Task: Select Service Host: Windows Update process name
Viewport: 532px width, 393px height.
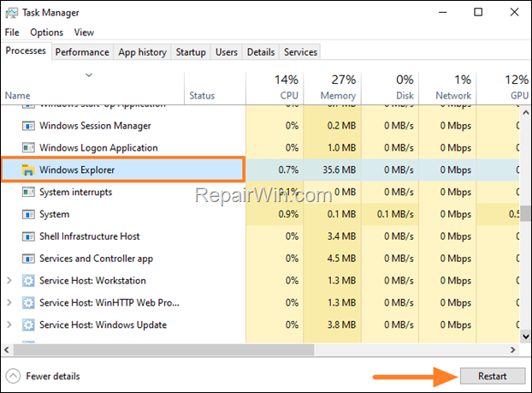Action: (103, 325)
